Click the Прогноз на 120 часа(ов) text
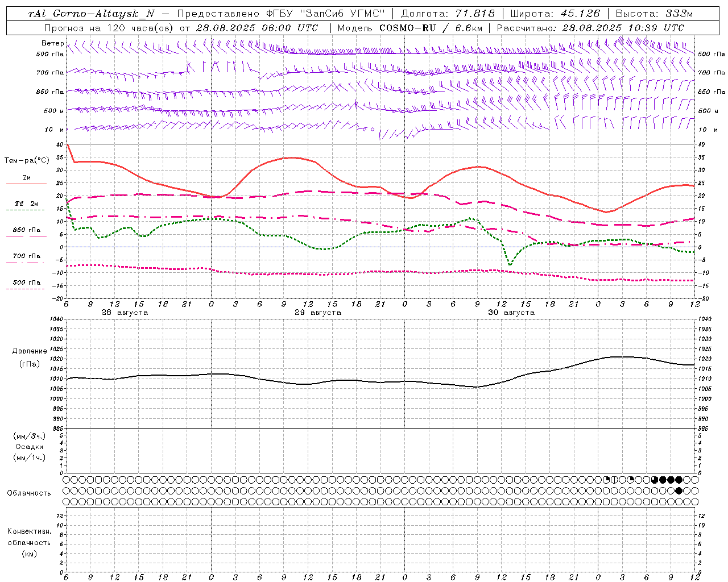728x582 pixels. (x=109, y=28)
